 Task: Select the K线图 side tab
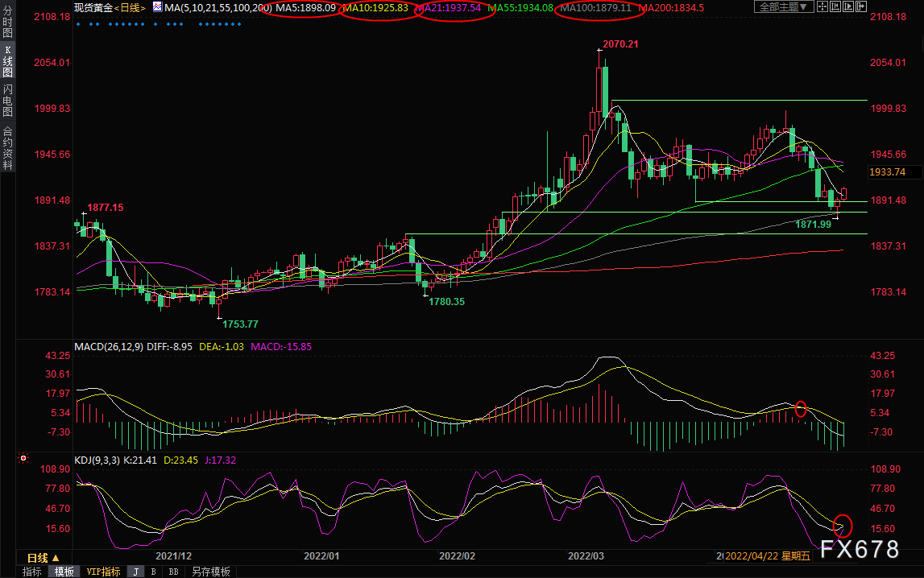point(7,66)
